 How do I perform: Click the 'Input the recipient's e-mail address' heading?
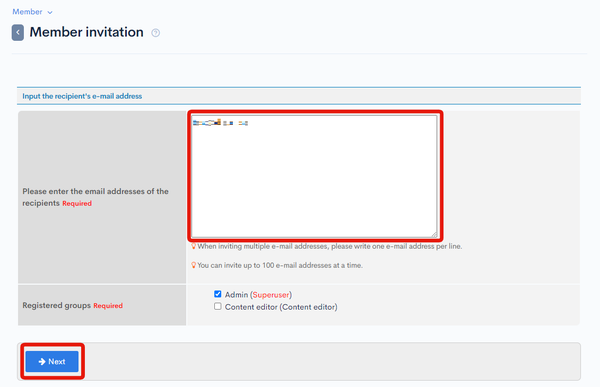[x=82, y=96]
